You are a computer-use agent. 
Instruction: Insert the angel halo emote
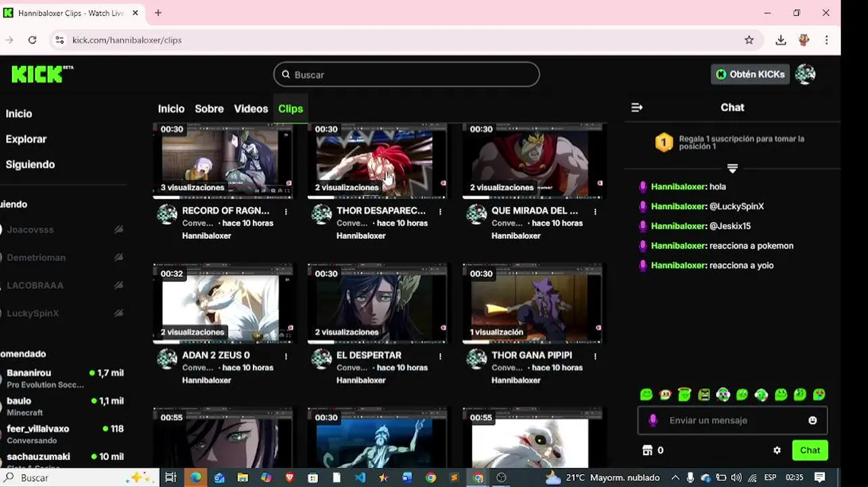(684, 394)
